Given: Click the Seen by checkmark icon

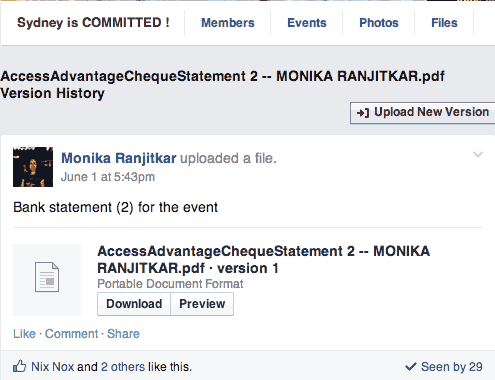Looking at the screenshot, I should point(411,367).
